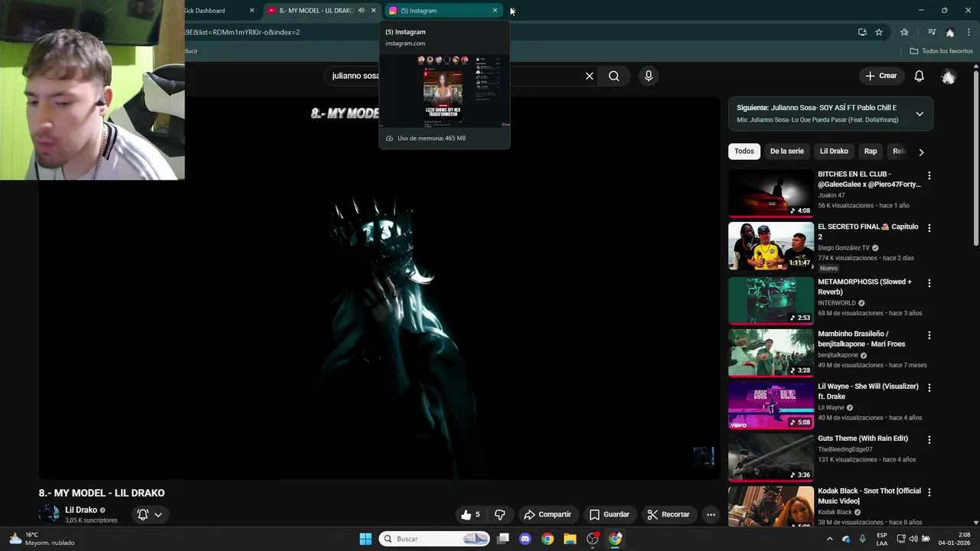The image size is (980, 551).
Task: Click the Crear button
Action: click(x=880, y=76)
